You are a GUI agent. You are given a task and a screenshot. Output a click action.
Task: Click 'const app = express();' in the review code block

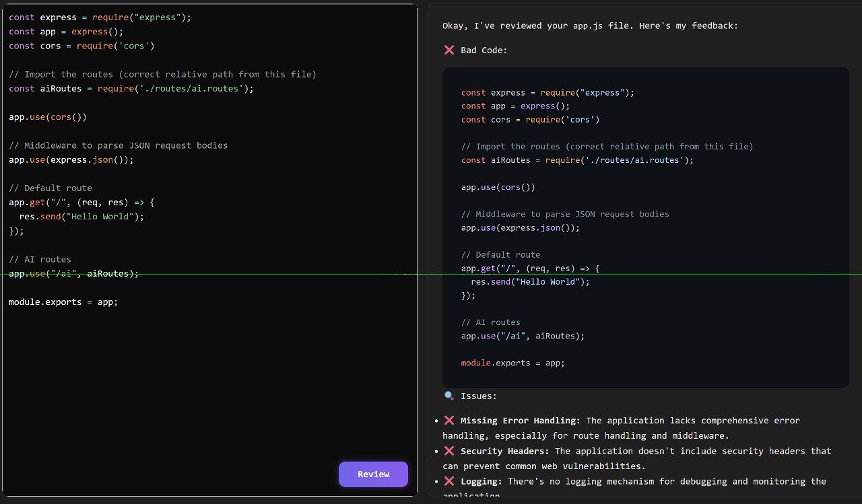click(x=516, y=106)
